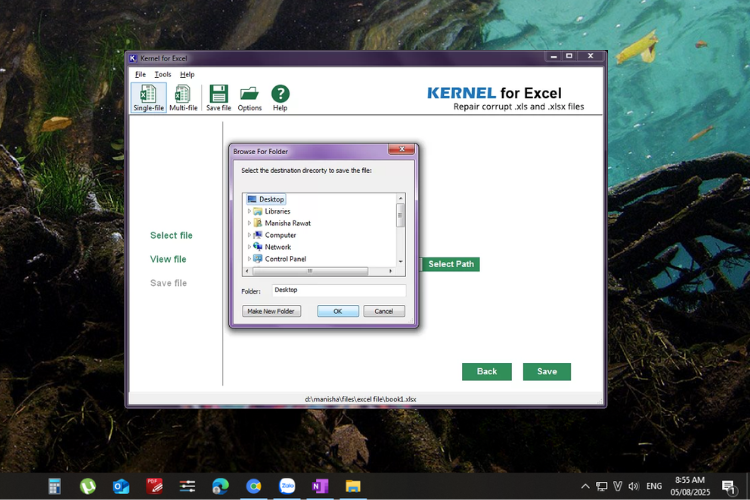The height and width of the screenshot is (500, 750).
Task: Click the horizontal scroll right arrow
Action: (x=390, y=271)
